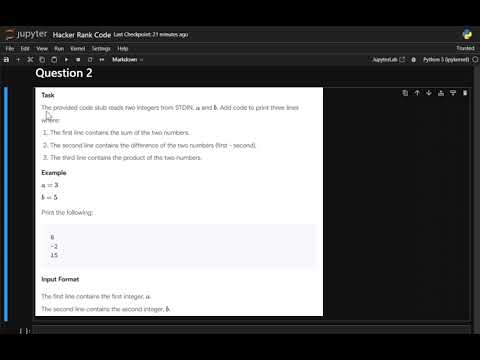Viewport: 480px width, 360px height.
Task: Open the File menu
Action: coord(10,48)
